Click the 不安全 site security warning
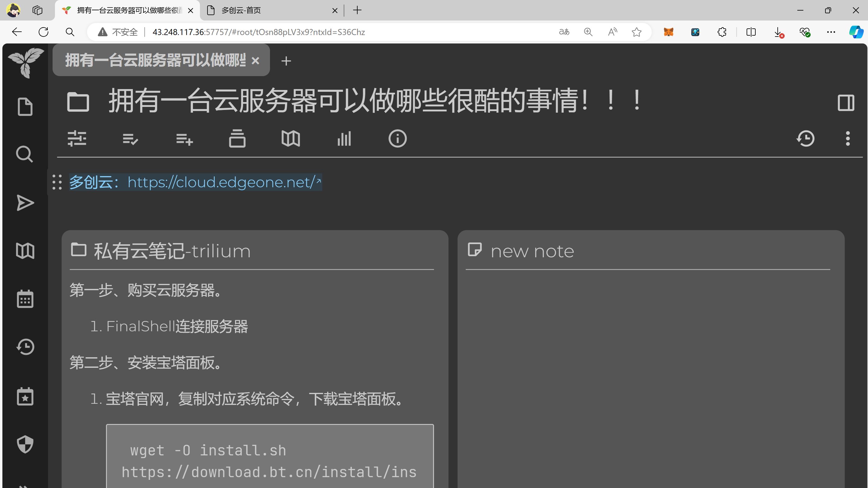This screenshot has width=868, height=488. (x=118, y=32)
